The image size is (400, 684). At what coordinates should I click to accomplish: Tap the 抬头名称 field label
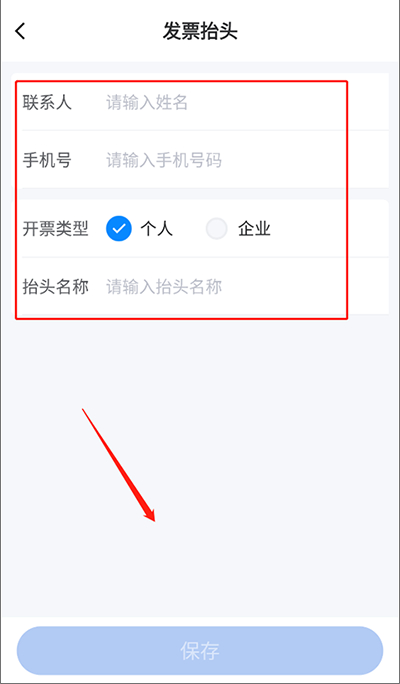pyautogui.click(x=55, y=287)
